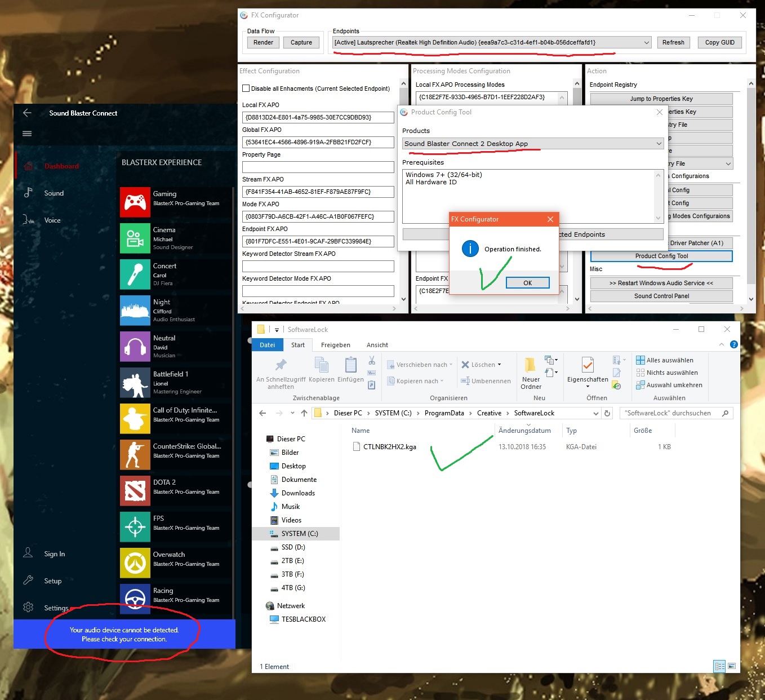Click Jump to Properties Key button
The height and width of the screenshot is (700, 765).
[x=661, y=99]
